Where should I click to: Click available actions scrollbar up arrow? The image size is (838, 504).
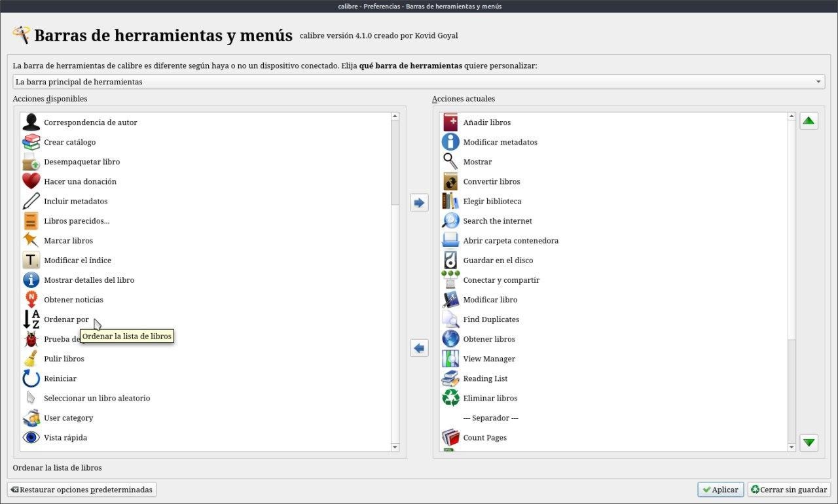coord(395,117)
